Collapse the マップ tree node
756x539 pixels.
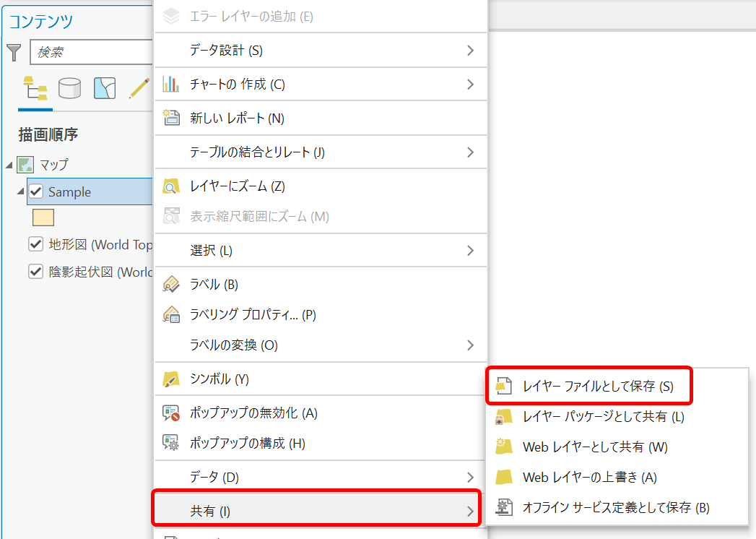(9, 165)
